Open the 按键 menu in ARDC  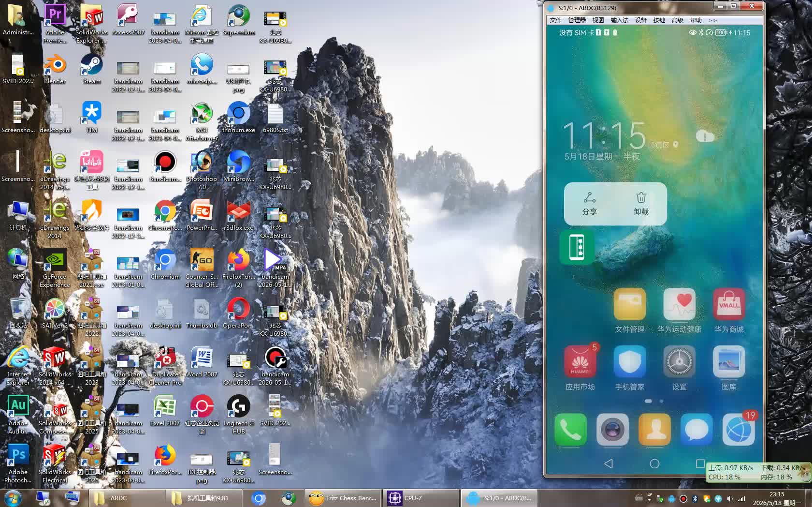[659, 20]
